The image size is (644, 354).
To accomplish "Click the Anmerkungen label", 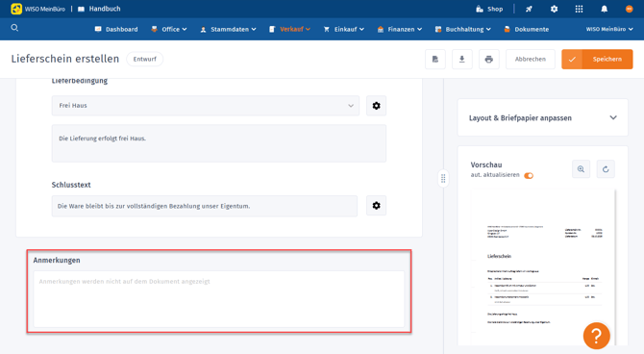I will pyautogui.click(x=57, y=261).
